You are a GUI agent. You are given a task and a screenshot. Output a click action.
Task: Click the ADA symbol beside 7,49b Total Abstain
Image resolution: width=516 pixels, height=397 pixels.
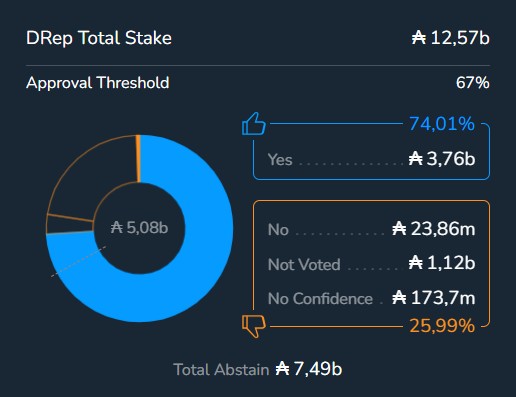tap(282, 369)
